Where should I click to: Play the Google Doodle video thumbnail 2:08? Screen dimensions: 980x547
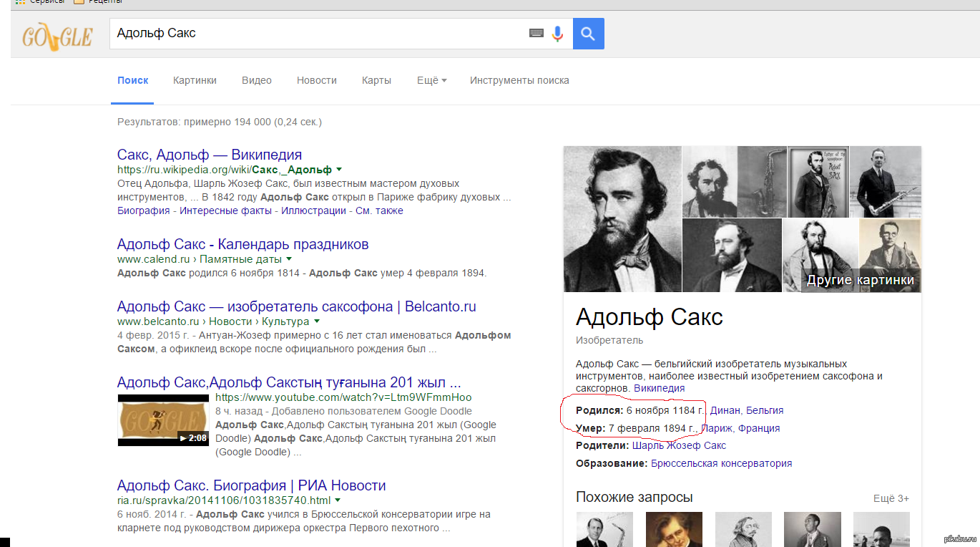point(163,420)
